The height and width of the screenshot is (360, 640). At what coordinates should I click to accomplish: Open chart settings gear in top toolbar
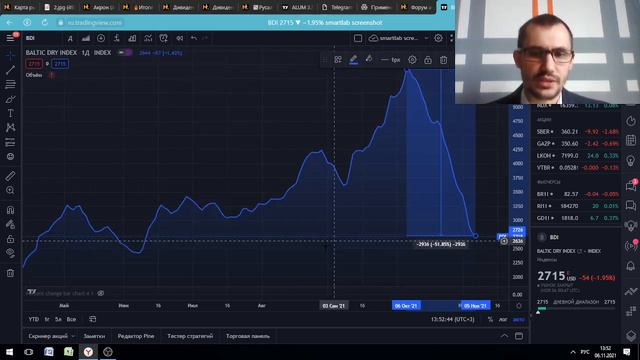click(438, 38)
